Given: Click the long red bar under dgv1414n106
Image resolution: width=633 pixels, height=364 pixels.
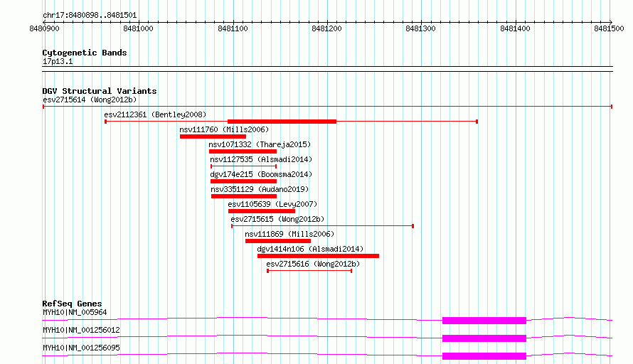Looking at the screenshot, I should (x=318, y=256).
